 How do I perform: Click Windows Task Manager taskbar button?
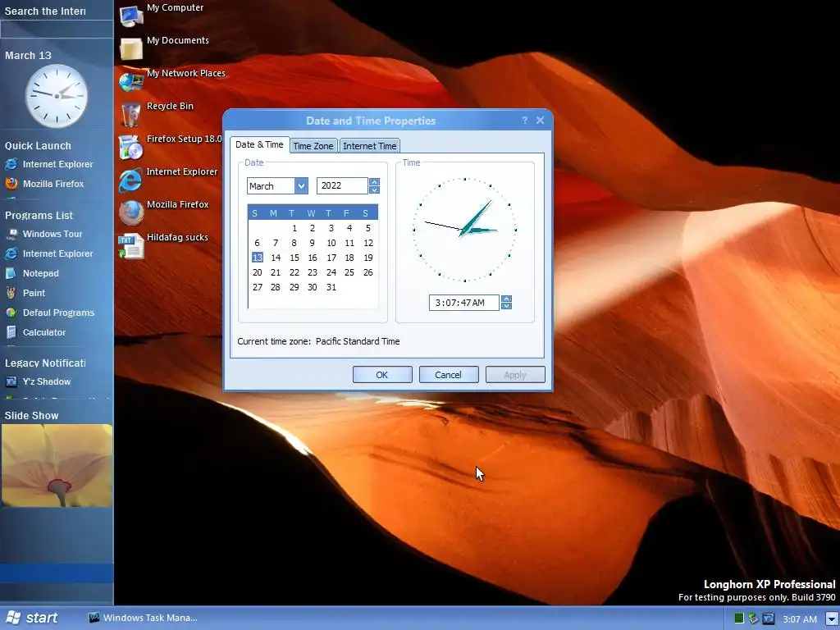[143, 618]
